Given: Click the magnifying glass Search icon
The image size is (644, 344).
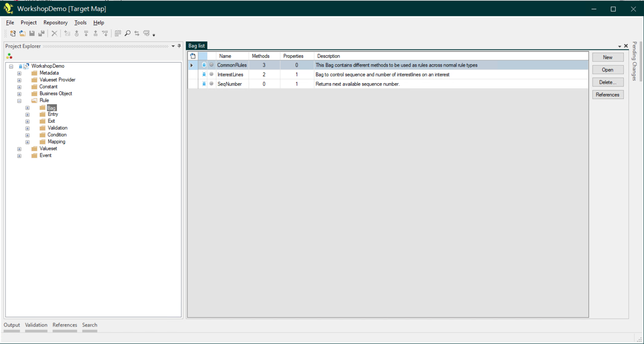Looking at the screenshot, I should [128, 33].
